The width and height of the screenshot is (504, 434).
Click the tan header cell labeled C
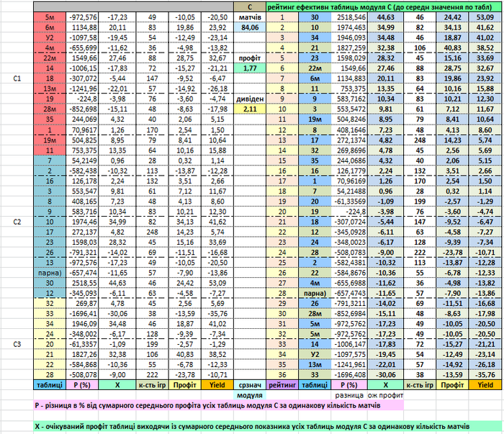point(250,7)
